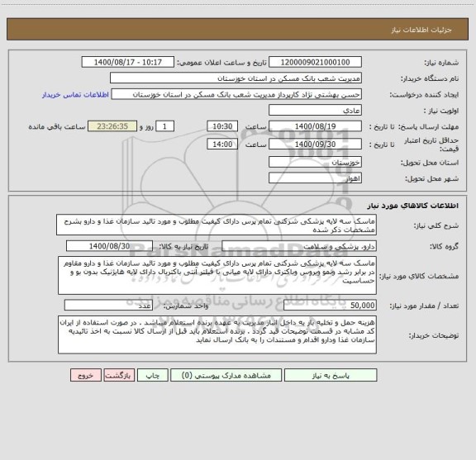The image size is (476, 460).
Task: Click the product specifications text area
Action: tap(217, 275)
